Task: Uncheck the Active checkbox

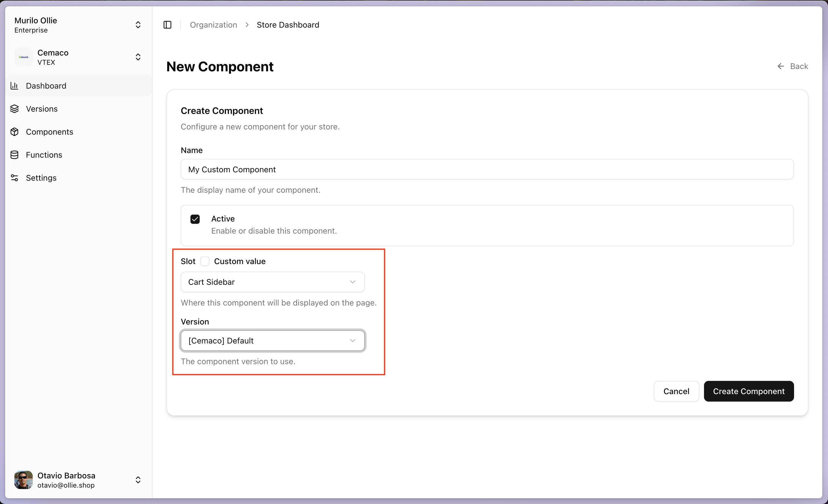Action: [195, 219]
